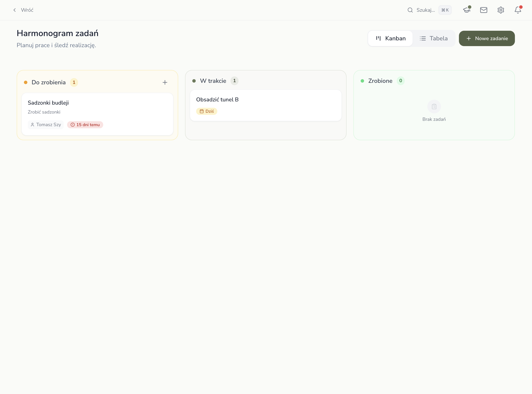Open settings gear icon
The height and width of the screenshot is (394, 532).
[501, 10]
